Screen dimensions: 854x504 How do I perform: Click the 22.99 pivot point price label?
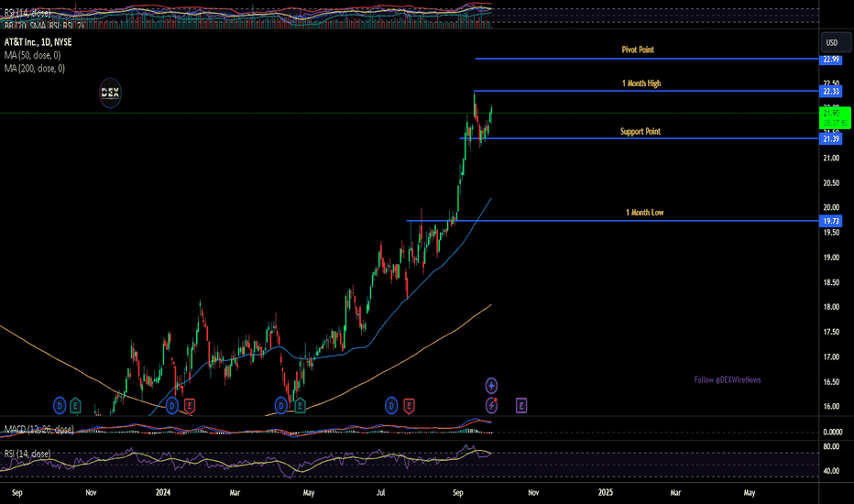pos(830,59)
